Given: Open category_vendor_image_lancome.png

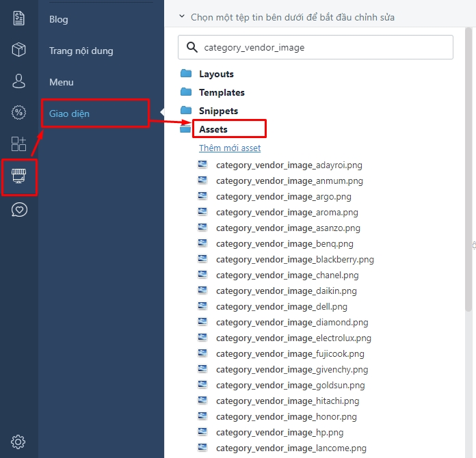Looking at the screenshot, I should pyautogui.click(x=291, y=448).
